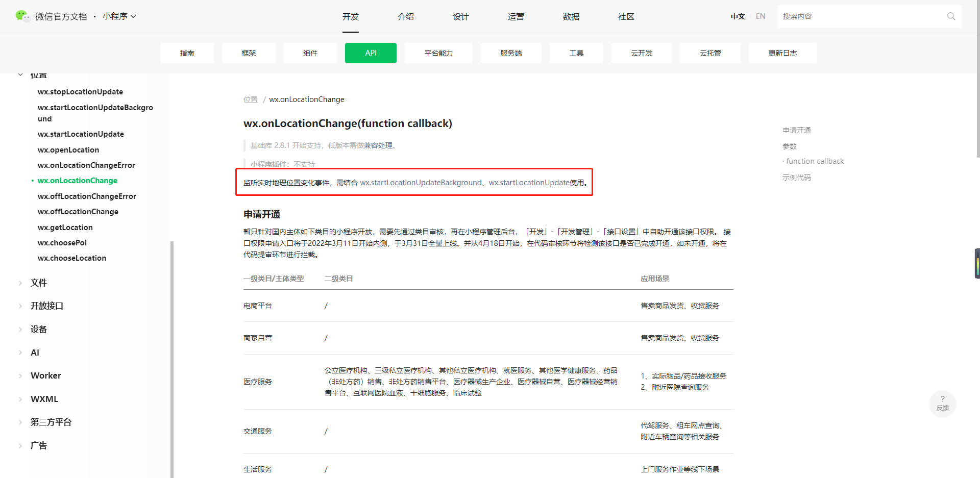980x478 pixels.
Task: Expand the Worker sidebar section
Action: (20, 376)
